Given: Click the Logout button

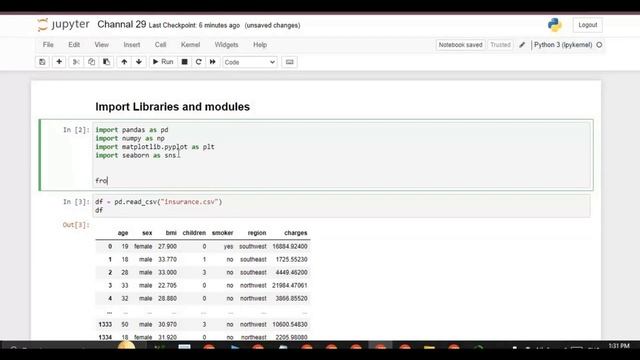Looking at the screenshot, I should (x=587, y=25).
